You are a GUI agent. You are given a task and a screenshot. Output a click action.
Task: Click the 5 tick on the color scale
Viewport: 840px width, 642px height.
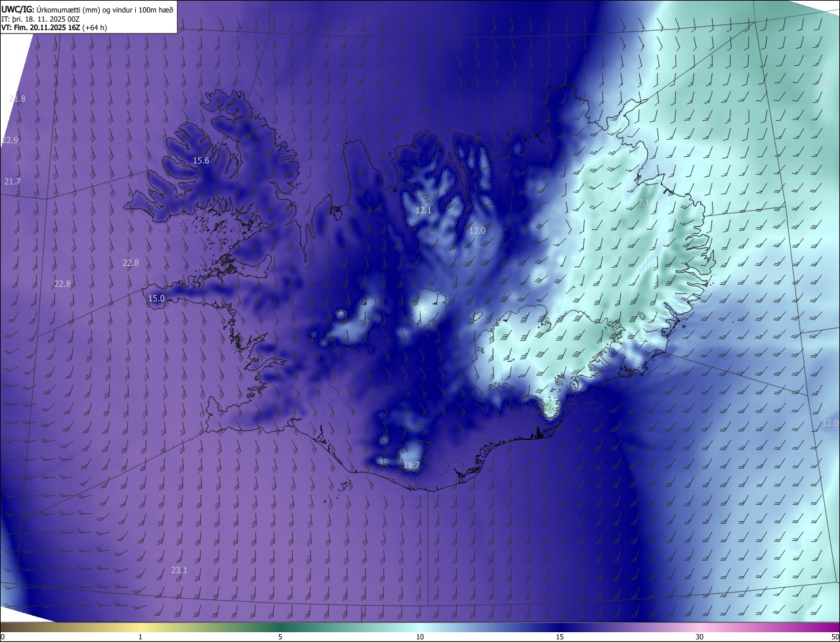click(280, 637)
